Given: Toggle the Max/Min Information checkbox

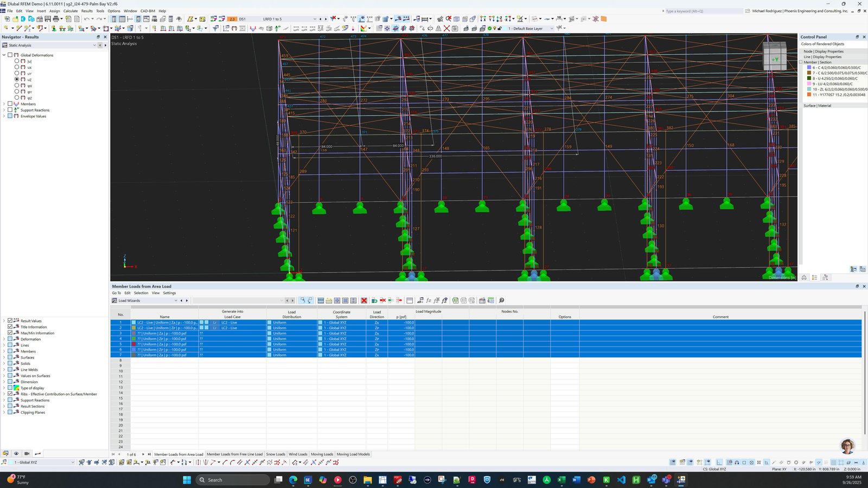Looking at the screenshot, I should coord(10,333).
